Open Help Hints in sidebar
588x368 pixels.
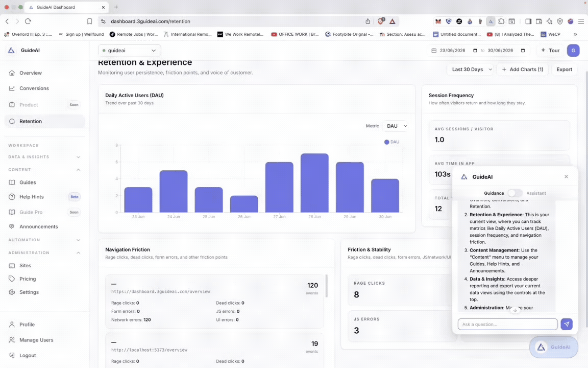44,197
